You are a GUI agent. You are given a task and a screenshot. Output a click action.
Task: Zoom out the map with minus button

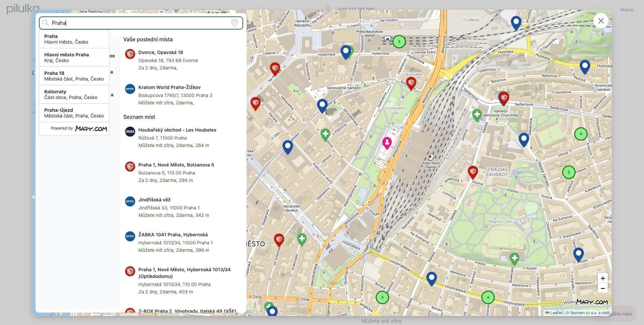tap(602, 288)
